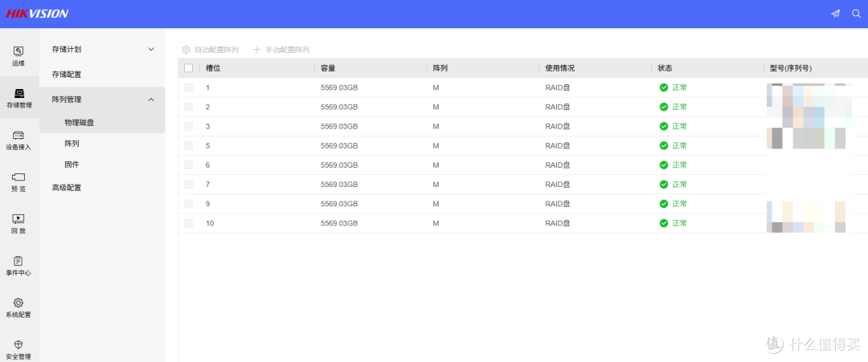The height and width of the screenshot is (362, 868).
Task: Click the 槽位 column header
Action: pos(213,68)
